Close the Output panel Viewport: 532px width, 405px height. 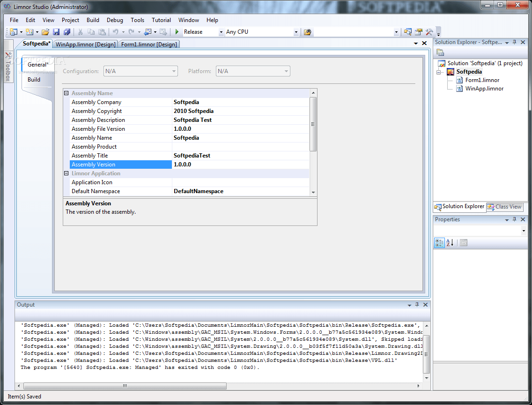pyautogui.click(x=426, y=305)
